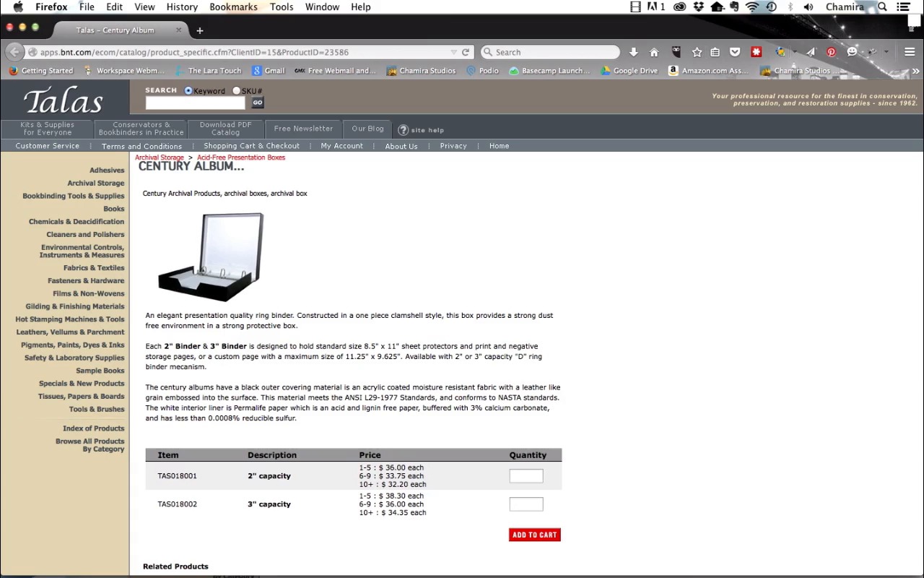Screen dimensions: 924x578
Task: Open the Firefox hamburger menu
Action: click(910, 52)
